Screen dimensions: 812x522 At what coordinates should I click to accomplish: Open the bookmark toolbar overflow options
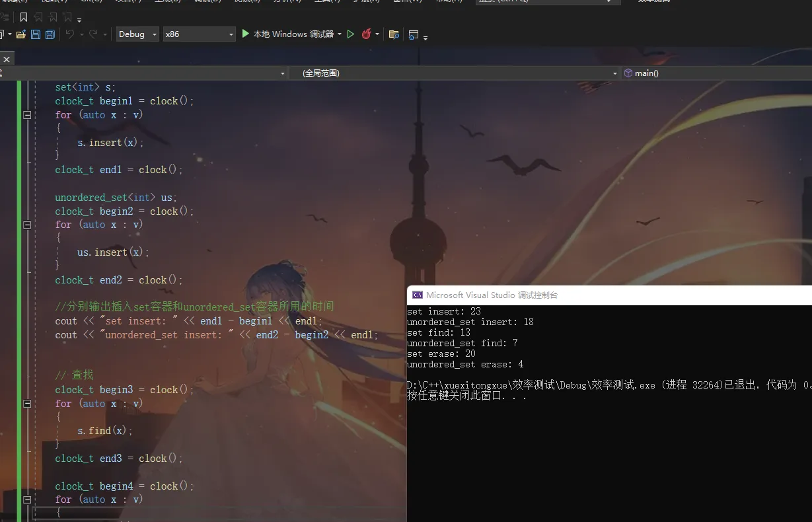[79, 20]
